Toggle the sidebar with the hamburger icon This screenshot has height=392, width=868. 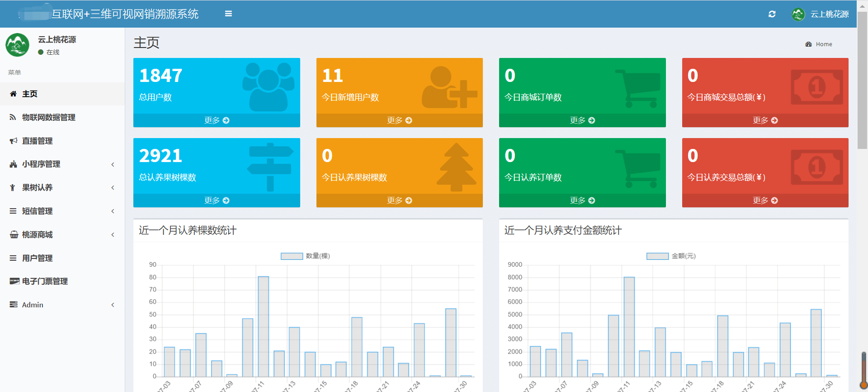pyautogui.click(x=228, y=14)
